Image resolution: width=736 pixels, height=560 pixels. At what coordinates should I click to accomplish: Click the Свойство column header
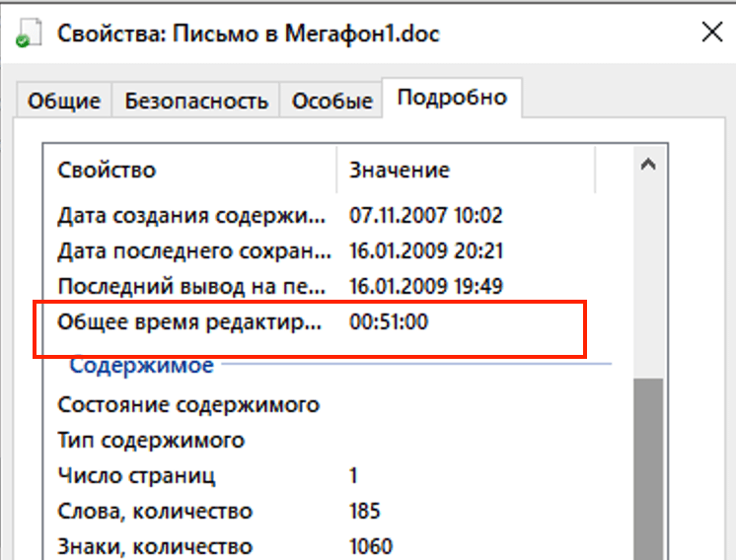(107, 170)
